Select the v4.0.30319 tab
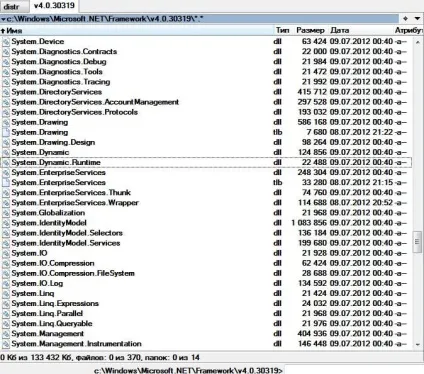 pyautogui.click(x=54, y=6)
